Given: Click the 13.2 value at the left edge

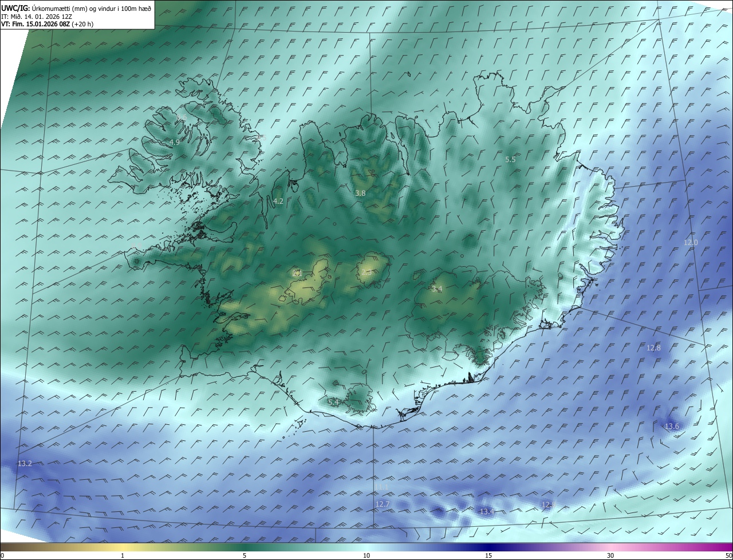Looking at the screenshot, I should pos(25,463).
